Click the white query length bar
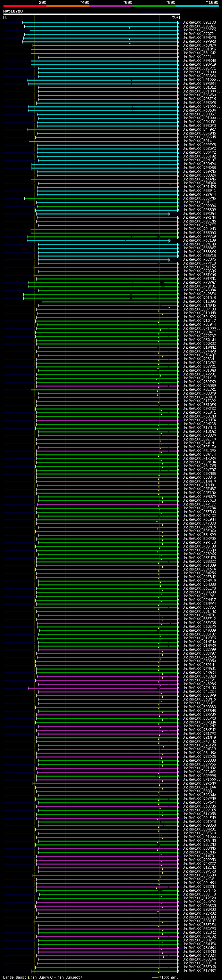 pos(92,15)
